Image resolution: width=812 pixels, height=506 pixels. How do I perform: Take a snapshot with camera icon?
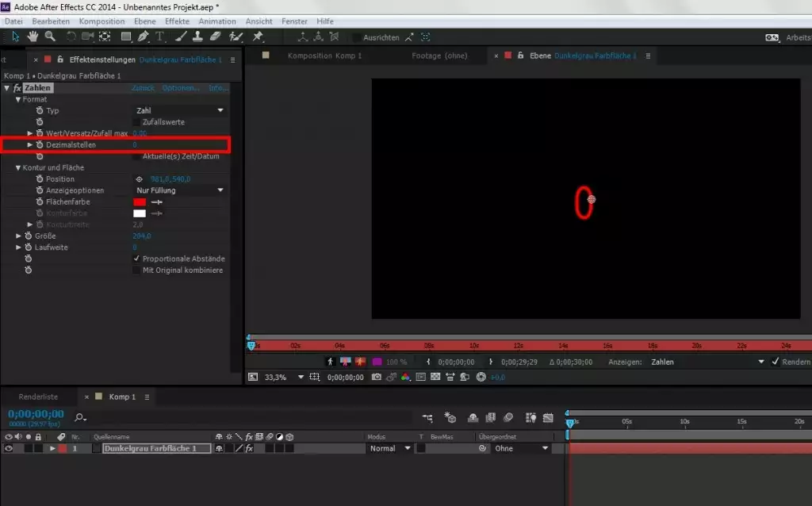pyautogui.click(x=377, y=378)
